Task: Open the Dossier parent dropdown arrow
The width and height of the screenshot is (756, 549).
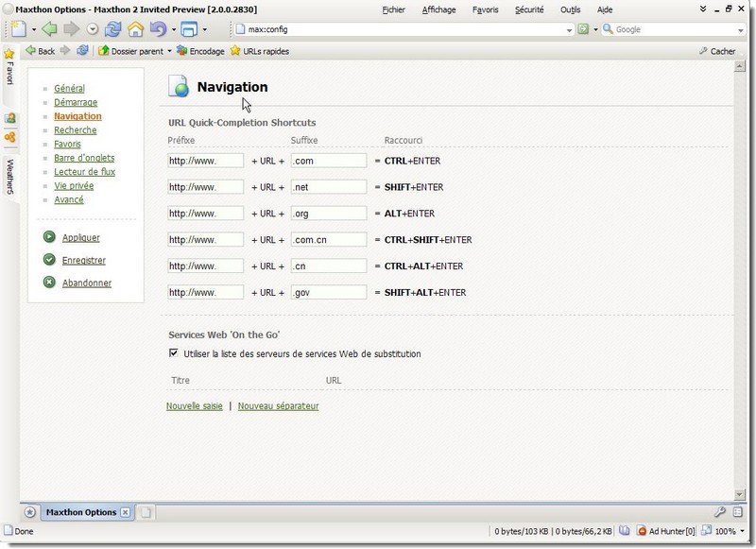Action: click(169, 51)
